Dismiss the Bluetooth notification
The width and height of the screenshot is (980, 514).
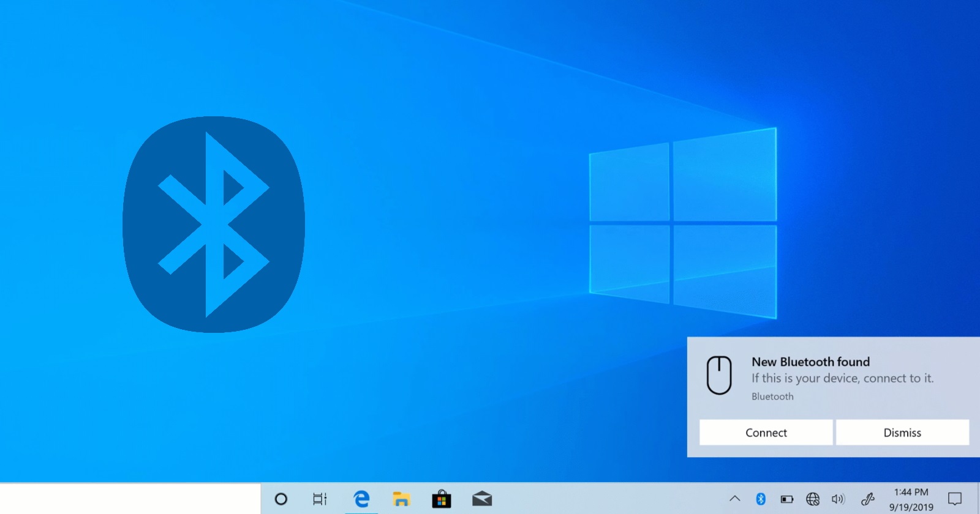tap(902, 433)
